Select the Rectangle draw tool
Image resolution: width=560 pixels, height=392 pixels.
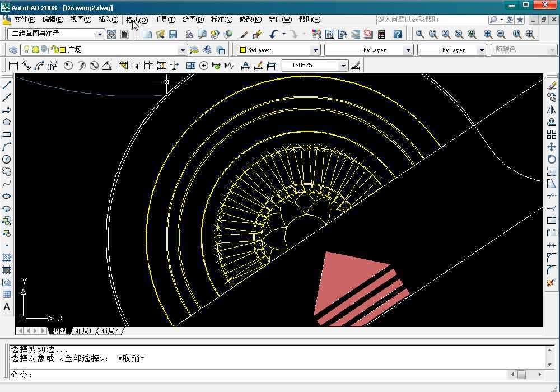[x=7, y=134]
